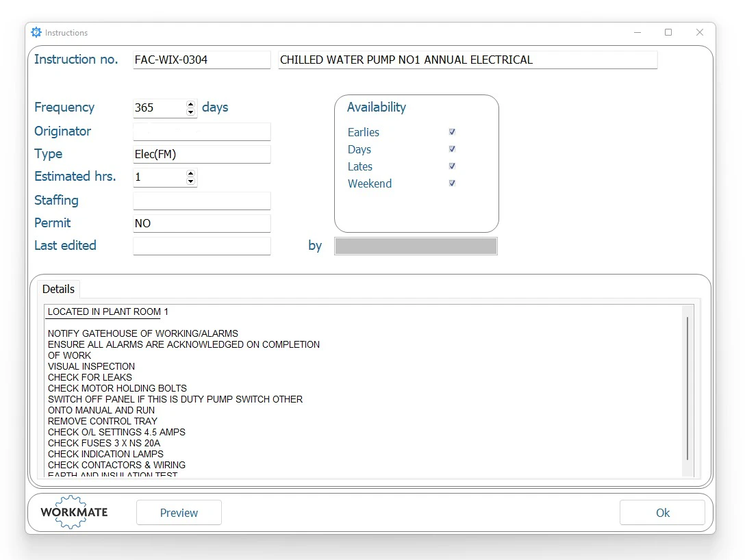Viewport: 745px width, 560px height.
Task: Select the Permit field showing NO
Action: coord(201,222)
